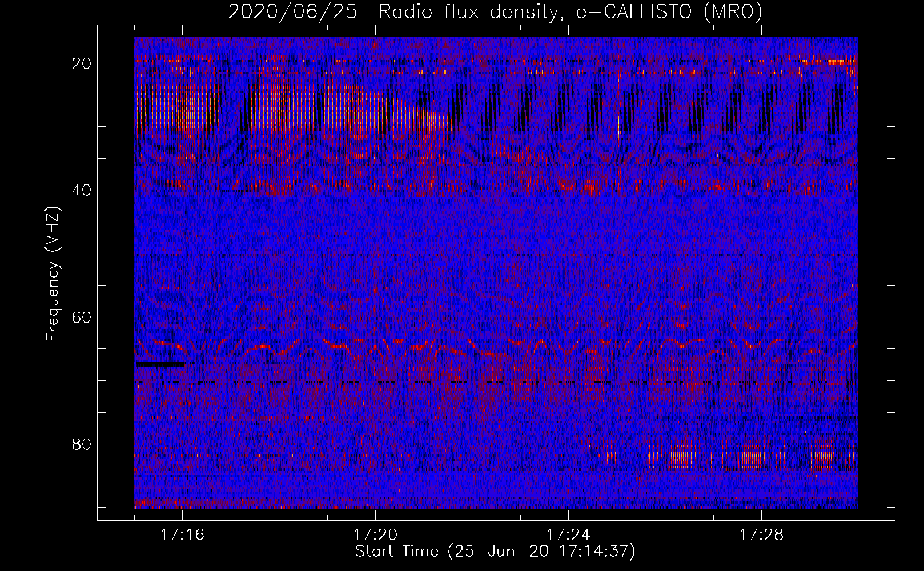924x571 pixels.
Task: Click the 80 frequency tick label
Action: (82, 444)
